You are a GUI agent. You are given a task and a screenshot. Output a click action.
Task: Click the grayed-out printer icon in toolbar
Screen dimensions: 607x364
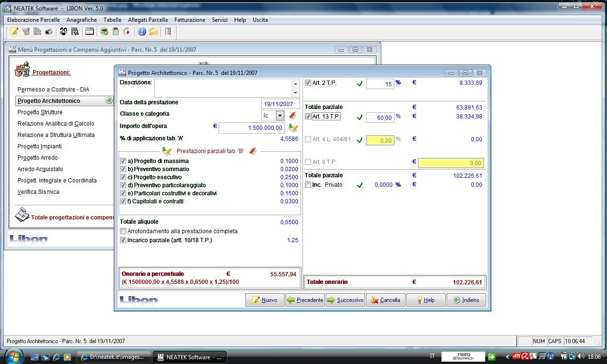point(49,32)
